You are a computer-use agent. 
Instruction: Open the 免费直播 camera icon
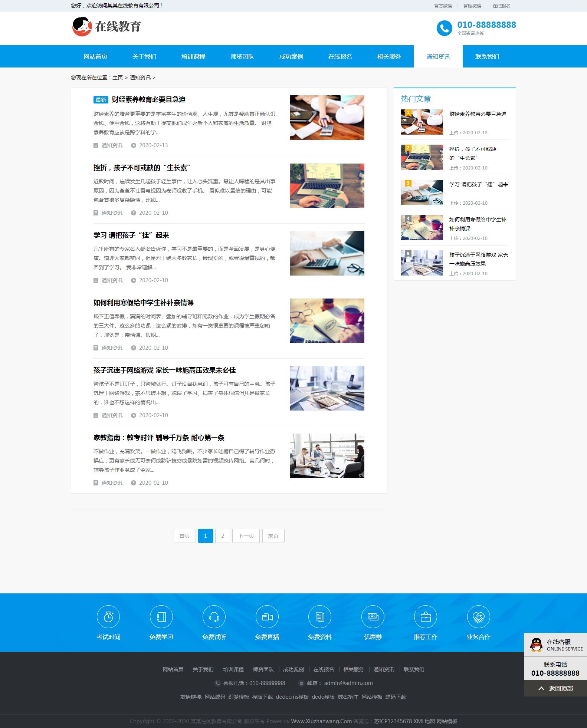[x=267, y=617]
